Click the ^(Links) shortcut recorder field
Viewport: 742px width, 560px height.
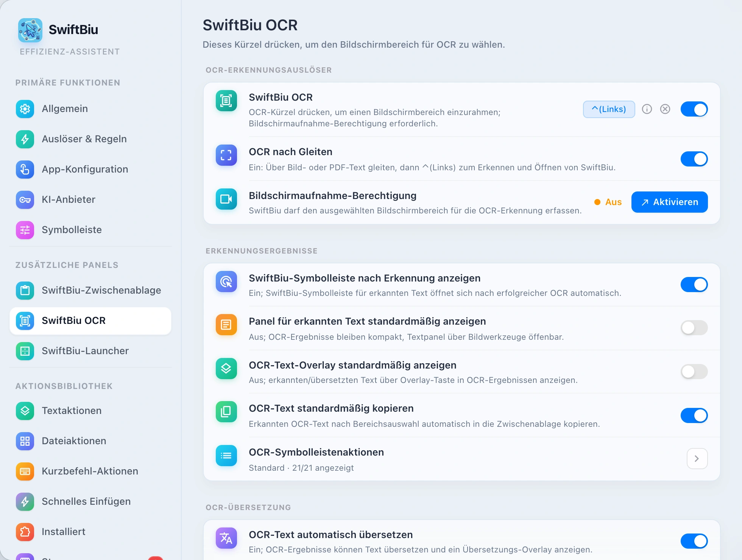pyautogui.click(x=609, y=109)
